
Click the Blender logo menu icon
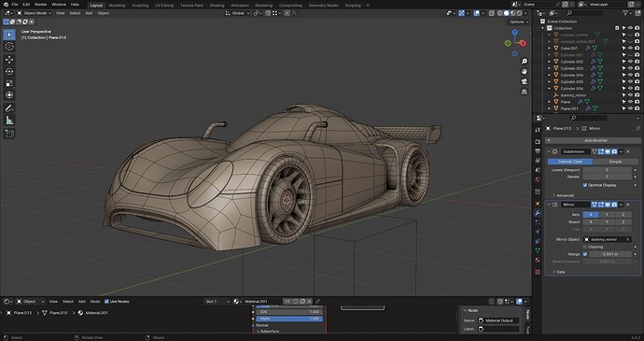(6, 4)
